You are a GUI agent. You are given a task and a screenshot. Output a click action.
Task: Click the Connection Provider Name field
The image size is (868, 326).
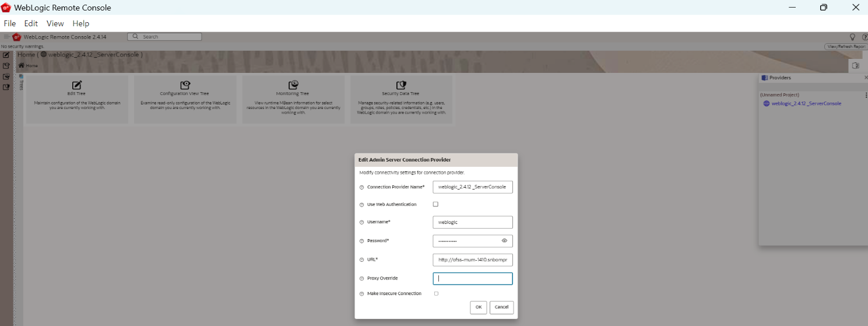(473, 187)
